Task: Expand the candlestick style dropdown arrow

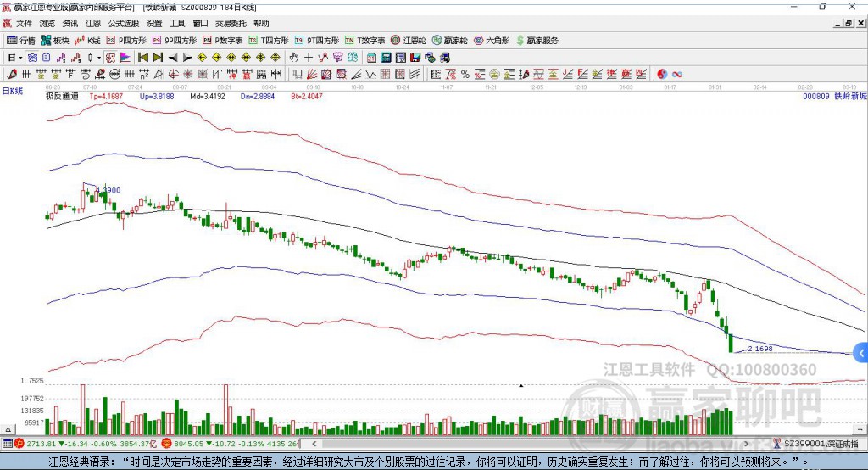Action: (x=99, y=58)
